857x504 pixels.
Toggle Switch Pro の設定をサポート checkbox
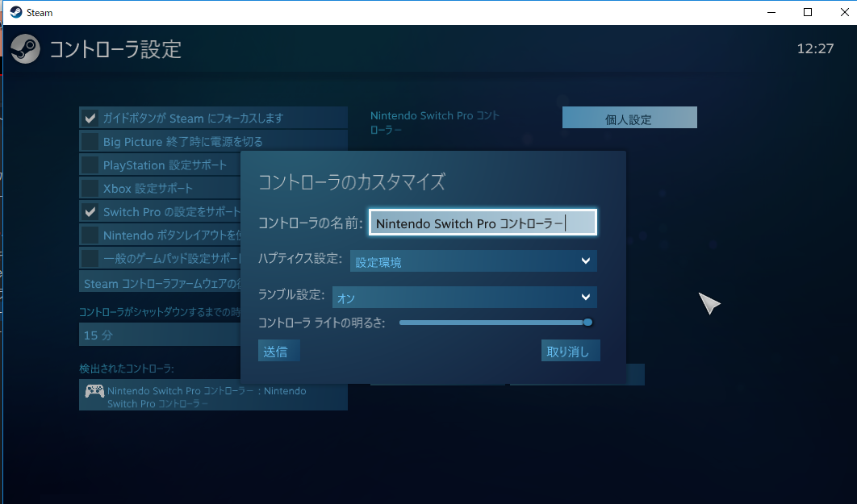coord(90,212)
